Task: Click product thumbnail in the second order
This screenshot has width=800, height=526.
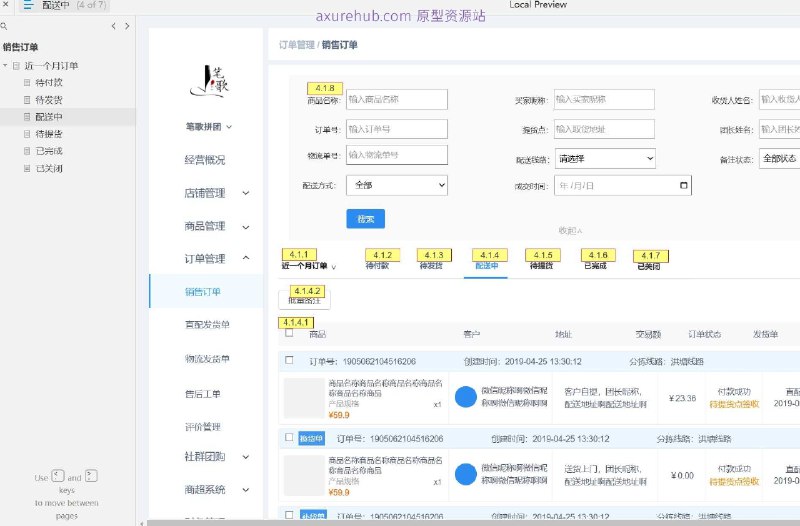Action: tap(304, 475)
